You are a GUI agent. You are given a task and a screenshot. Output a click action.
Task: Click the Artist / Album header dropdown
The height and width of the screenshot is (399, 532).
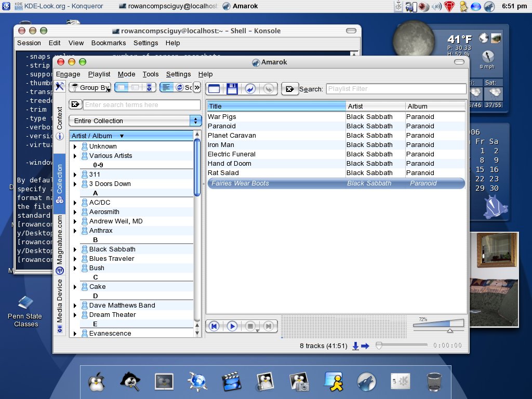click(131, 136)
